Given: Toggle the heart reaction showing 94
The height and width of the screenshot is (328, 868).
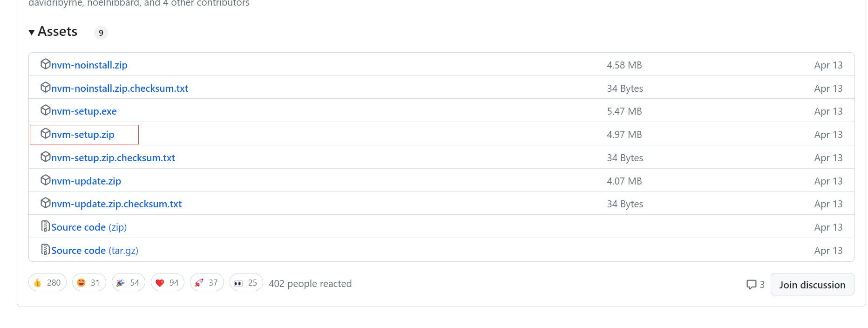Looking at the screenshot, I should 168,283.
